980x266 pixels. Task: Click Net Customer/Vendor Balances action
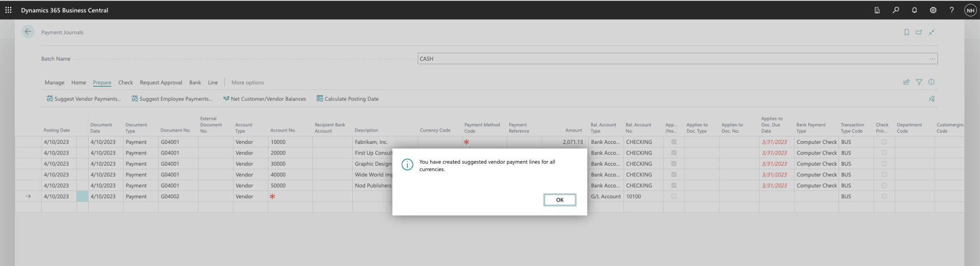coord(265,99)
